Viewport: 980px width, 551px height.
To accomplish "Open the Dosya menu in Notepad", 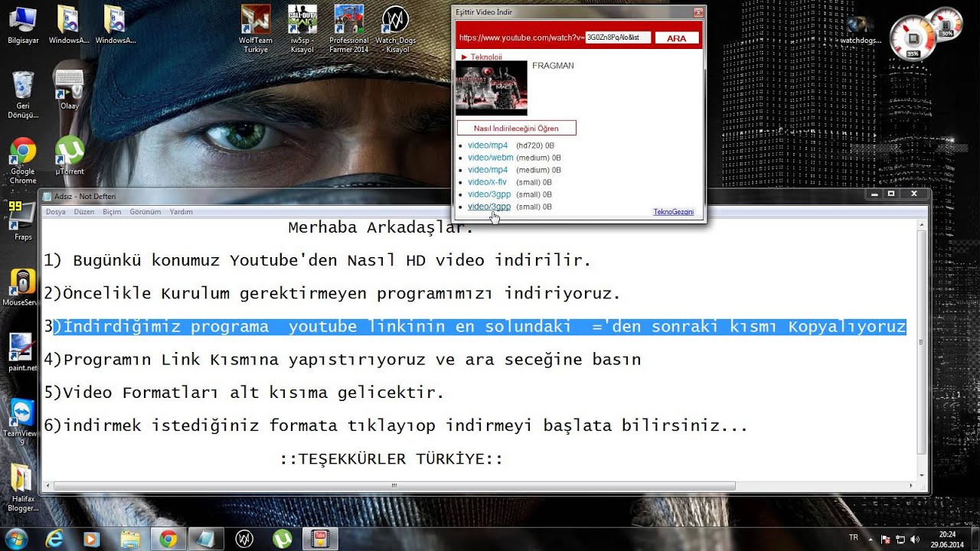I will click(56, 212).
